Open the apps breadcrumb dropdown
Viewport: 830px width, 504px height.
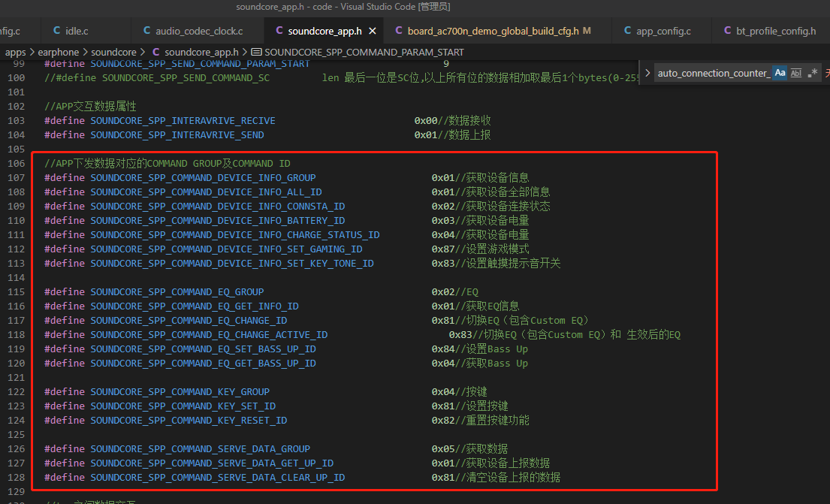(15, 52)
